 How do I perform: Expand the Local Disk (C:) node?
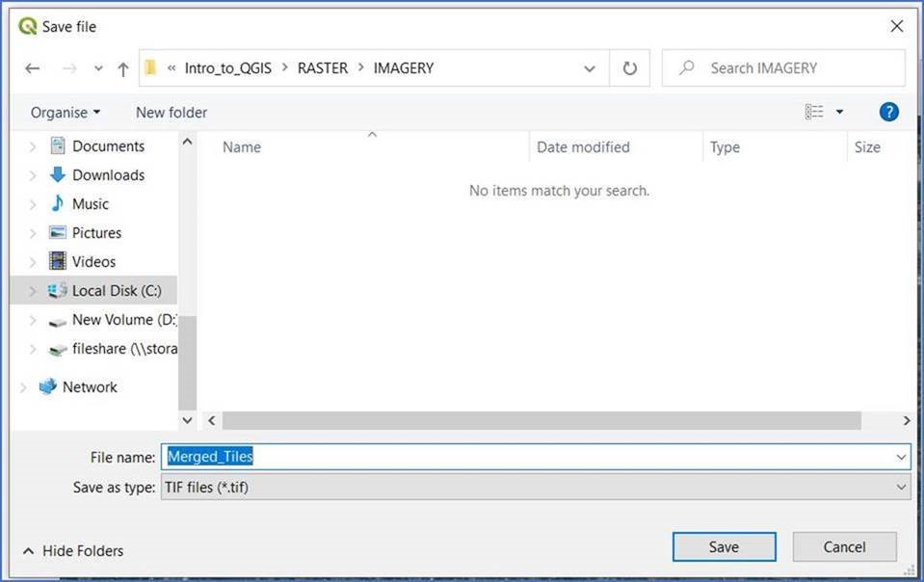(x=33, y=290)
